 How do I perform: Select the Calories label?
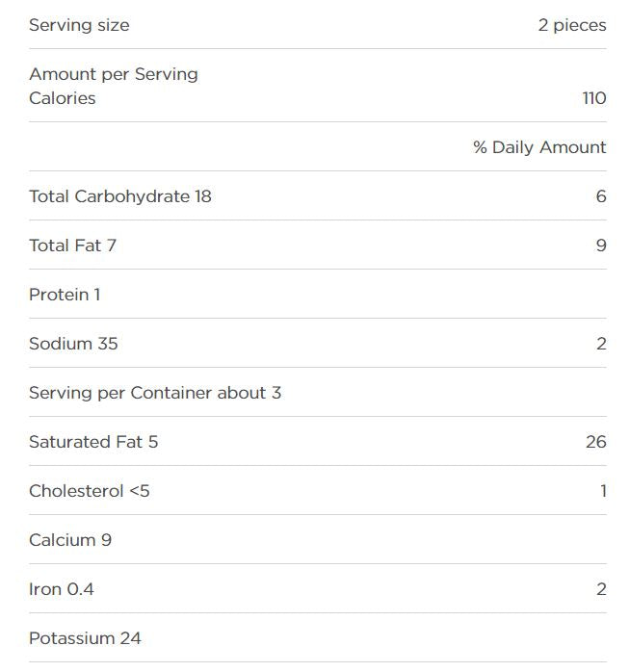pos(63,98)
